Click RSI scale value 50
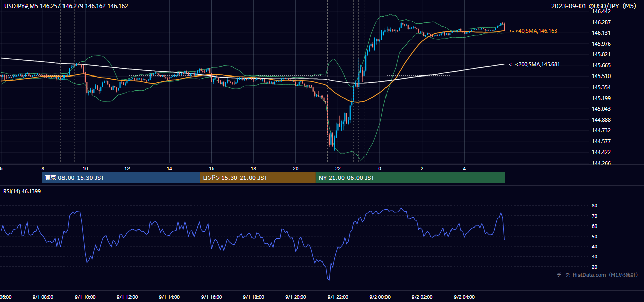 pyautogui.click(x=595, y=236)
